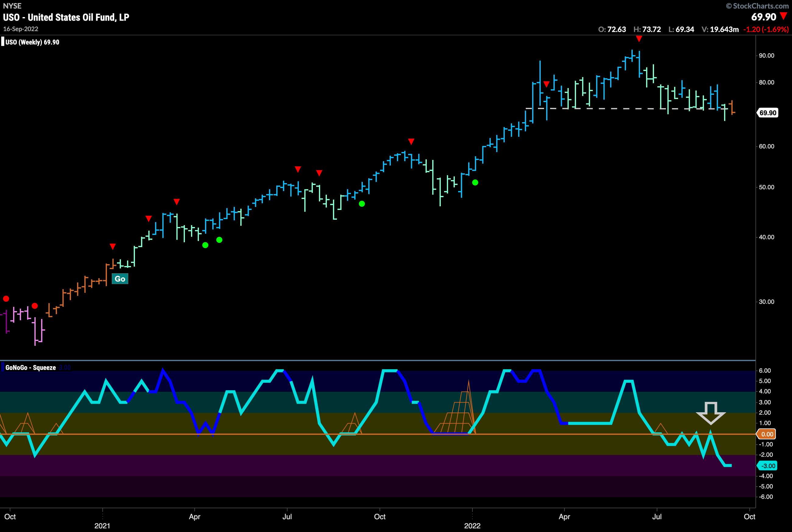Click the 16-Sep-2022 date label
This screenshot has height=532, width=792.
click(x=21, y=29)
